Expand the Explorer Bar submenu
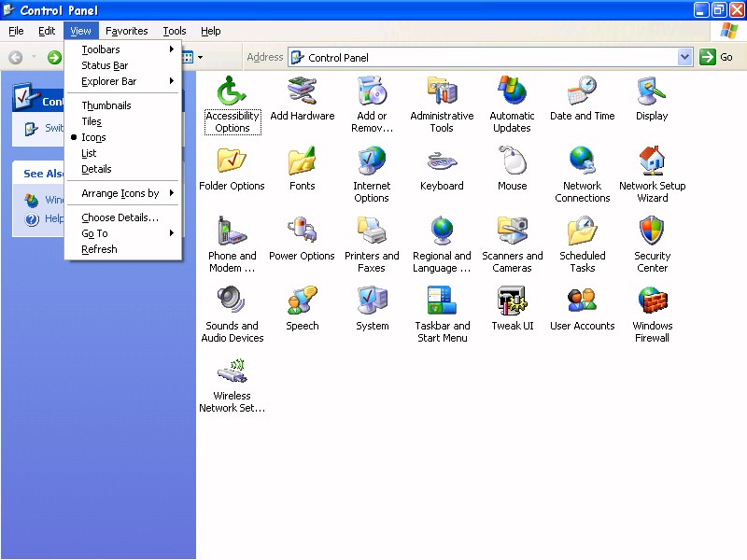747x560 pixels. coord(123,81)
